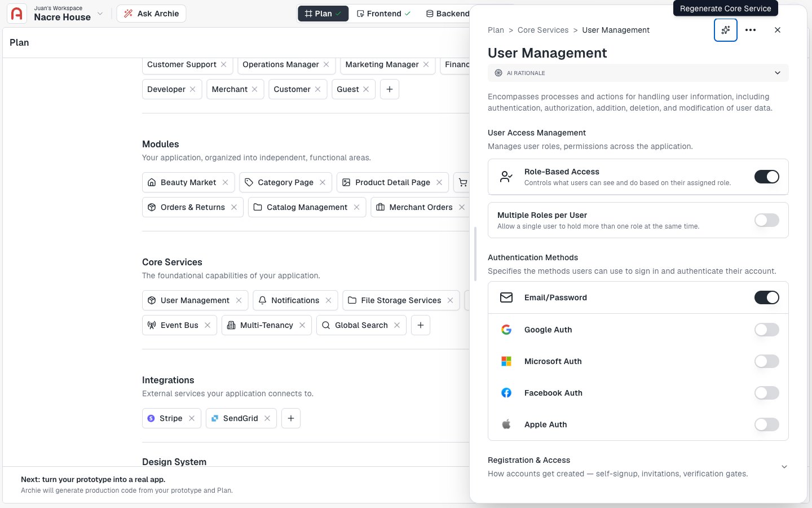The width and height of the screenshot is (812, 508).
Task: Open the Multi-Tenancy service chip
Action: pyautogui.click(x=266, y=325)
